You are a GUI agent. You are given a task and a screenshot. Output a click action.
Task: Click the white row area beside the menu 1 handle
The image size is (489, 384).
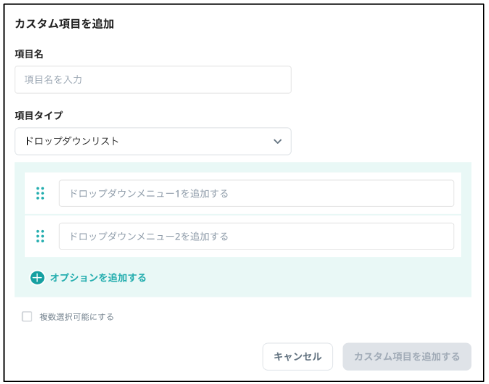pyautogui.click(x=52, y=193)
